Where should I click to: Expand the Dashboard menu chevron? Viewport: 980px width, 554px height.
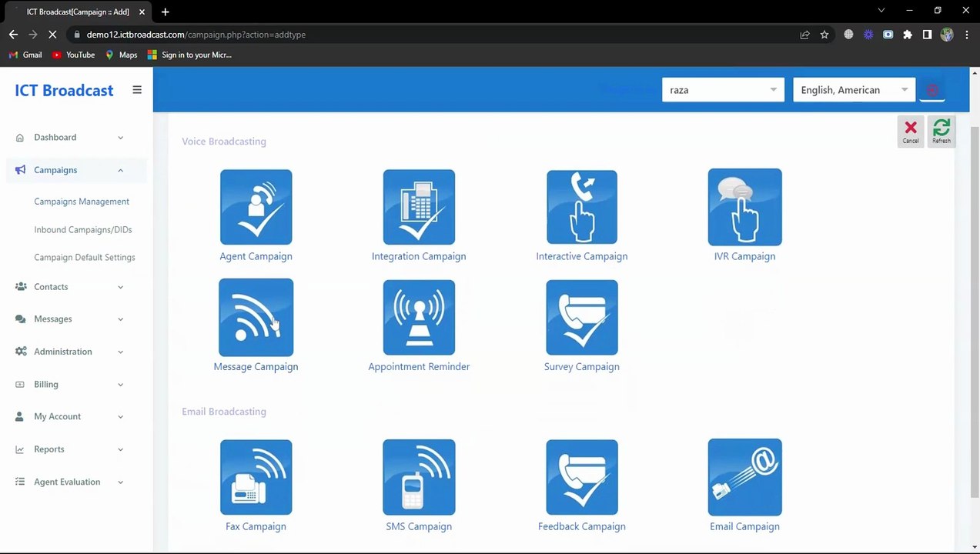(120, 138)
